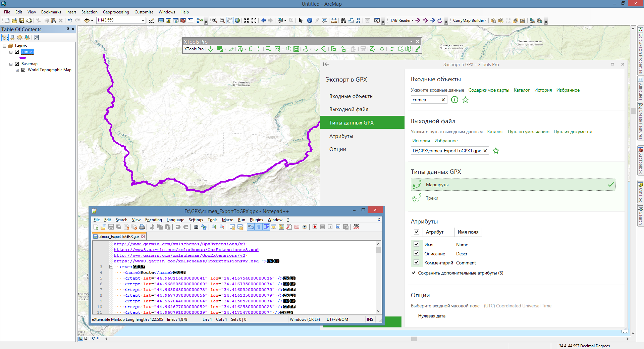
Task: Toggle Сохранить дополнительные атрибуты checkbox
Action: [414, 273]
